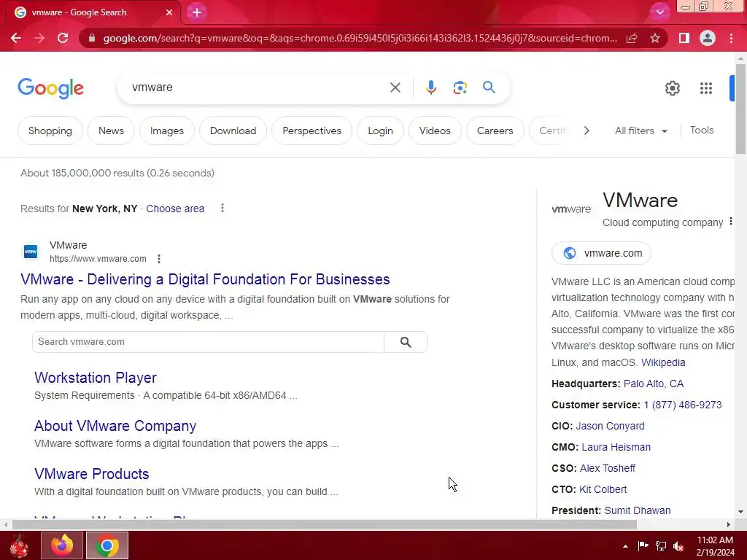Open the Wikipedia link in the description
The image size is (747, 560).
(662, 362)
